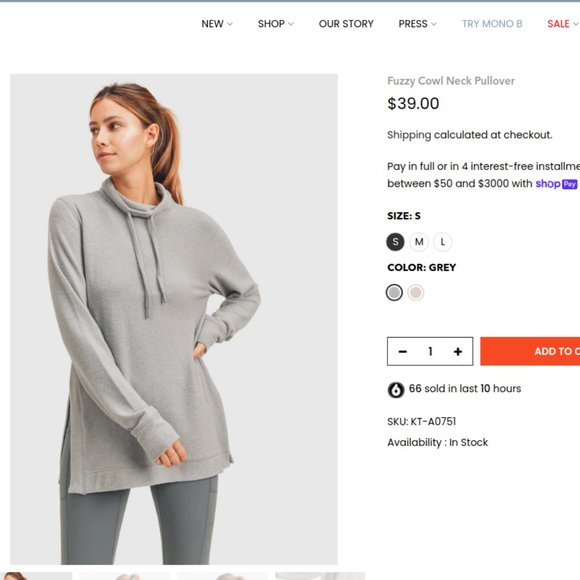Click the ADD TO CART button

[530, 351]
